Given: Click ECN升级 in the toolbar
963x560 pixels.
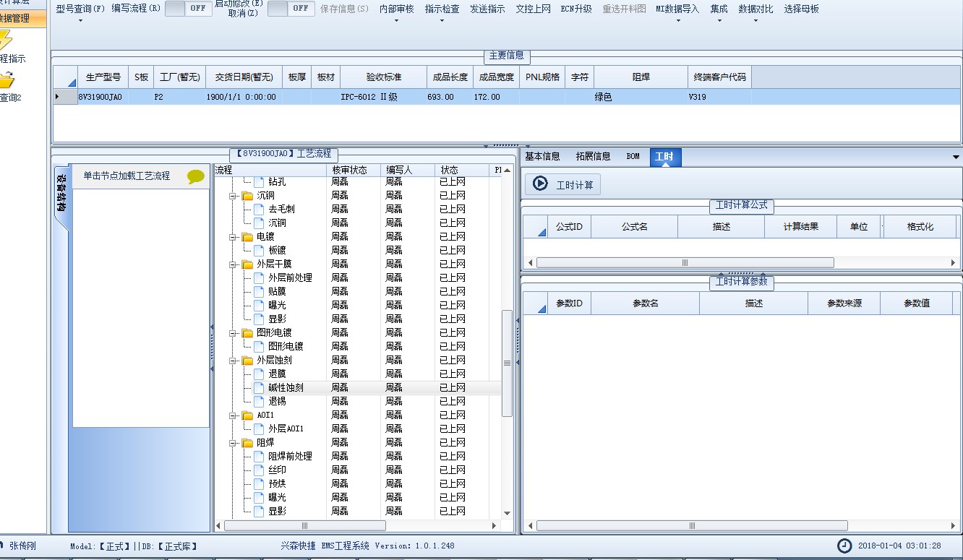Looking at the screenshot, I should (576, 9).
